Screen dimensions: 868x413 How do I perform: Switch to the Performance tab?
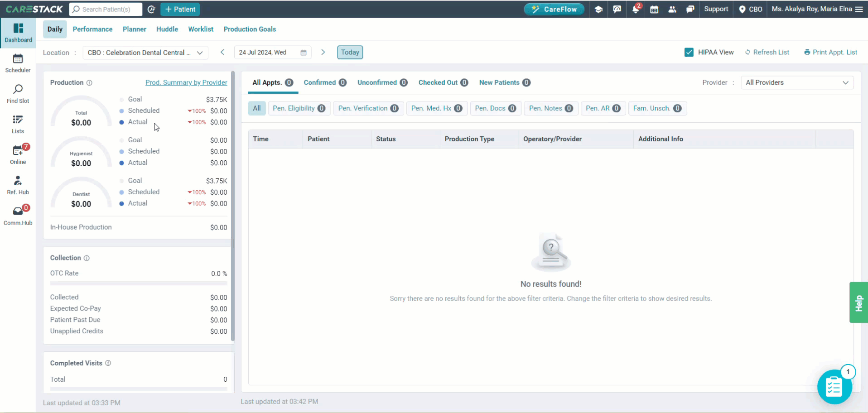(x=92, y=29)
